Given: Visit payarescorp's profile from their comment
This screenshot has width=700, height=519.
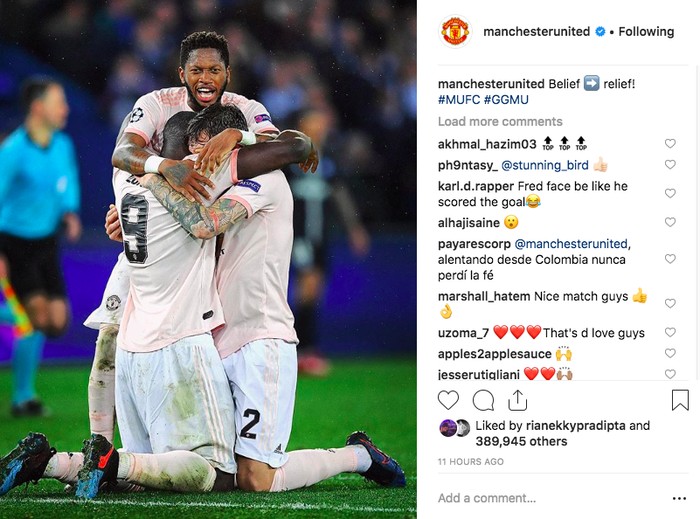Looking at the screenshot, I should (474, 244).
